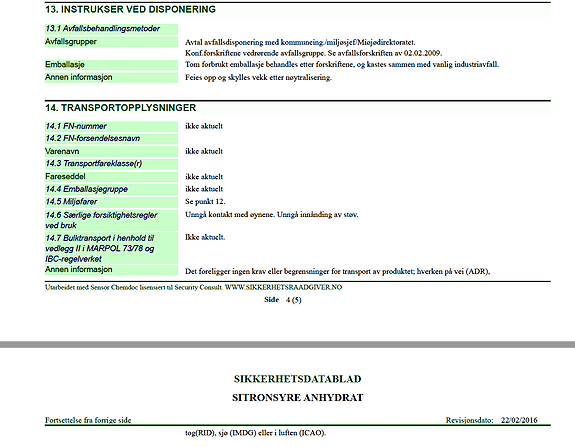Click the WWW.SIKKERHETSRAADGIVER.NO link
Screen dimensions: 575x447
(x=283, y=287)
